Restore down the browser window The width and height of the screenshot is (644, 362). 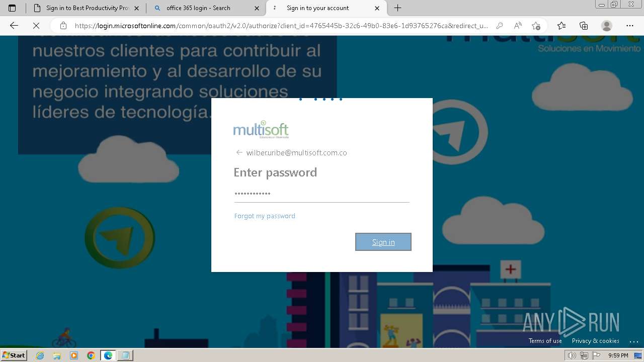(614, 5)
